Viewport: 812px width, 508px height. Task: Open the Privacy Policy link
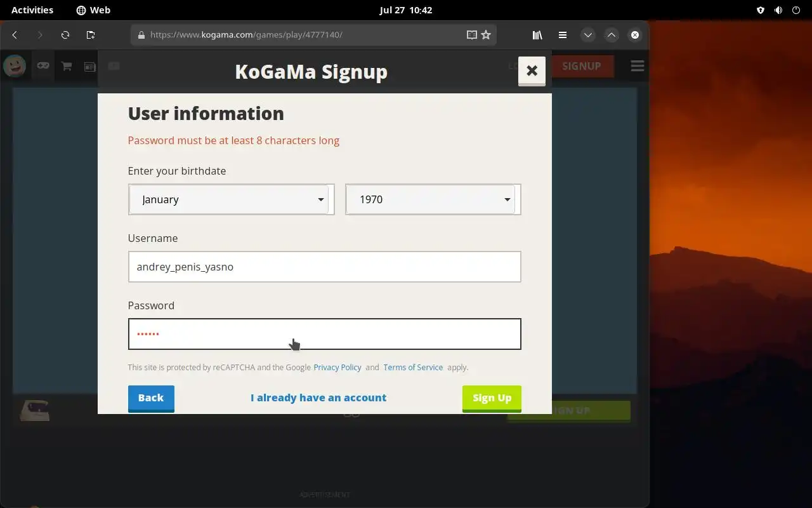[337, 367]
